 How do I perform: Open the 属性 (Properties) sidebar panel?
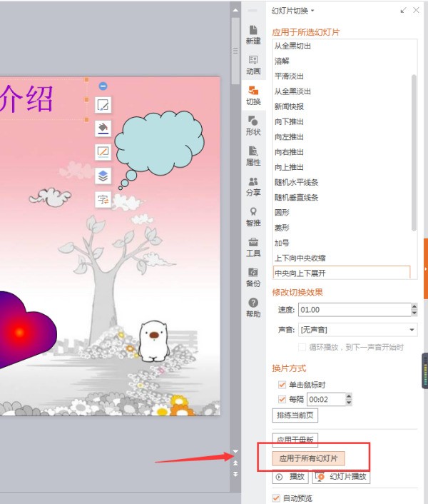[253, 156]
